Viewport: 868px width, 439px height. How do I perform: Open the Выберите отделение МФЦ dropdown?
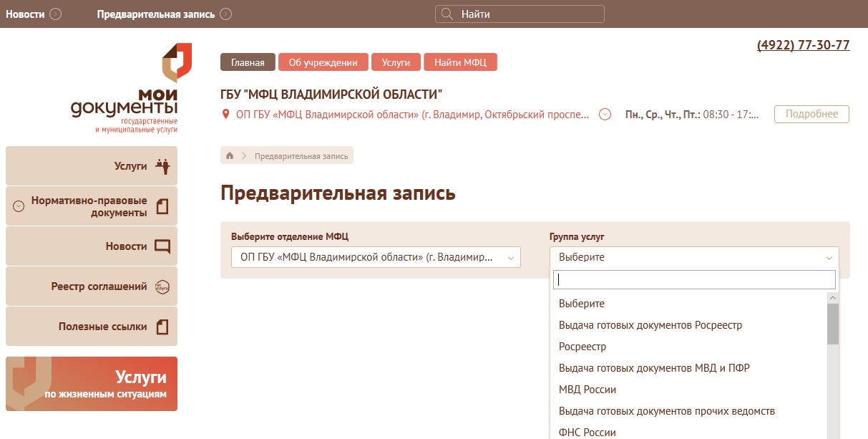click(376, 257)
